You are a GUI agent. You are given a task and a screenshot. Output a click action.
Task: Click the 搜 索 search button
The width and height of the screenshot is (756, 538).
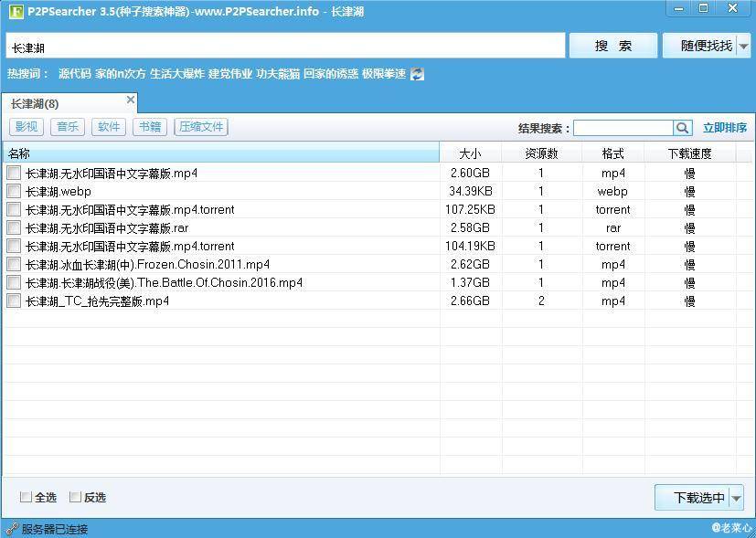click(613, 47)
